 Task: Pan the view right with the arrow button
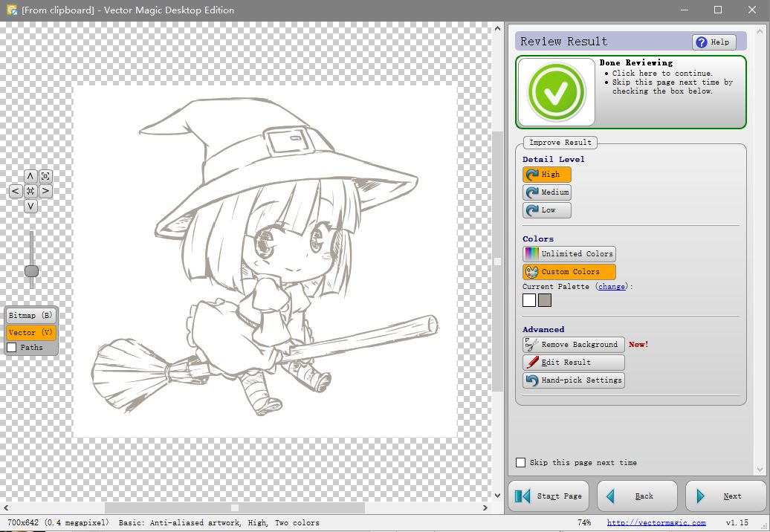pyautogui.click(x=45, y=191)
